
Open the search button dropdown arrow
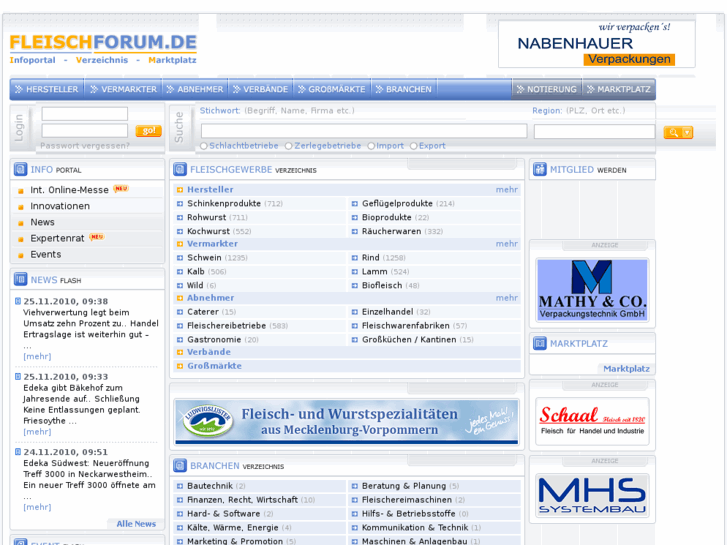688,133
